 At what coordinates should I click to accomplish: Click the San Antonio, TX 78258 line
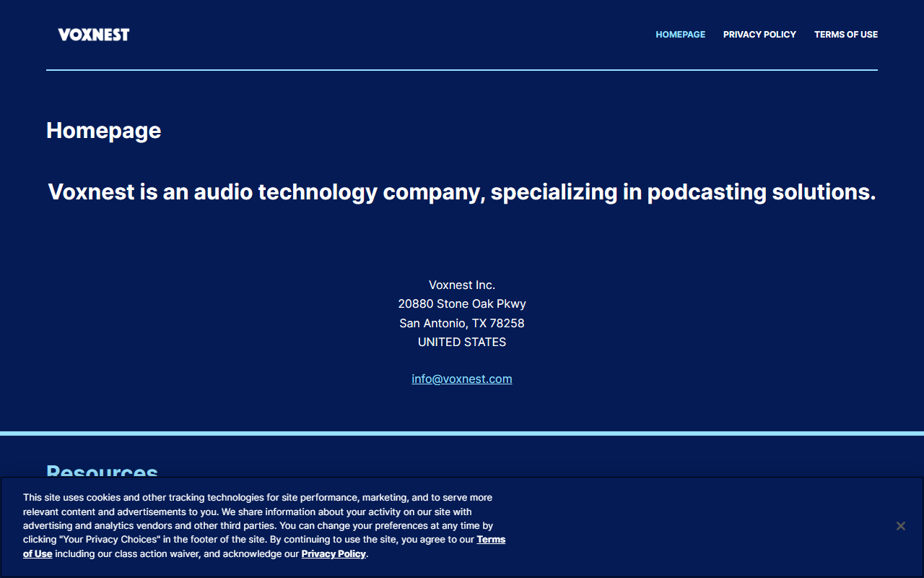pos(462,323)
